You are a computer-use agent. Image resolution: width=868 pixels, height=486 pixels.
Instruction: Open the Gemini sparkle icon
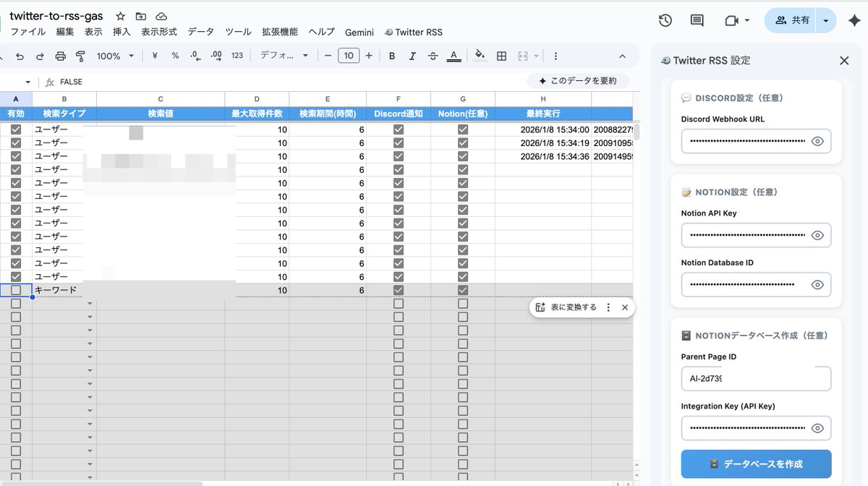853,20
